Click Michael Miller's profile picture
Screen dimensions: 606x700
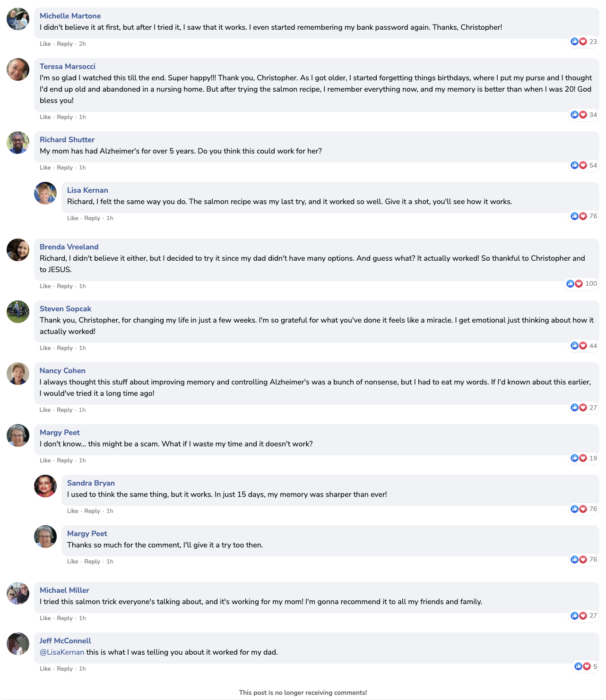pyautogui.click(x=18, y=593)
